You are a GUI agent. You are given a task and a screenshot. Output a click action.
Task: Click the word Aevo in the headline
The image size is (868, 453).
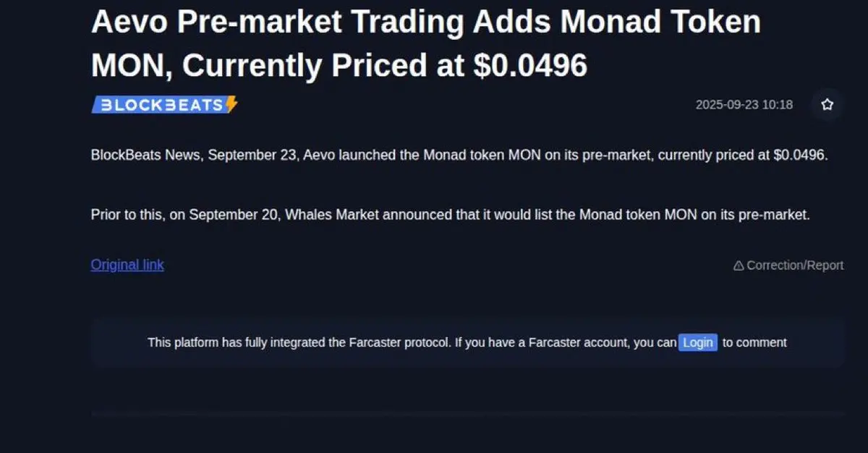click(127, 23)
